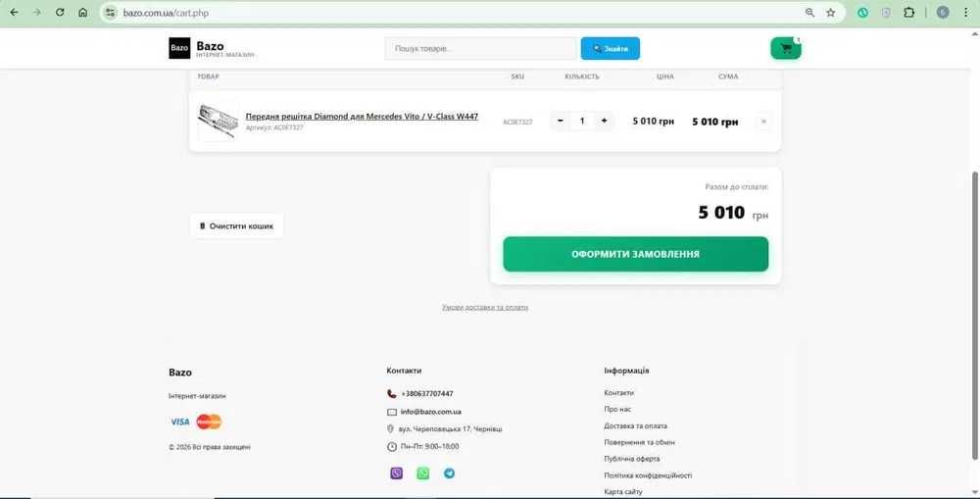The image size is (980, 499).
Task: Focus the Пошук товарів search field
Action: (480, 48)
